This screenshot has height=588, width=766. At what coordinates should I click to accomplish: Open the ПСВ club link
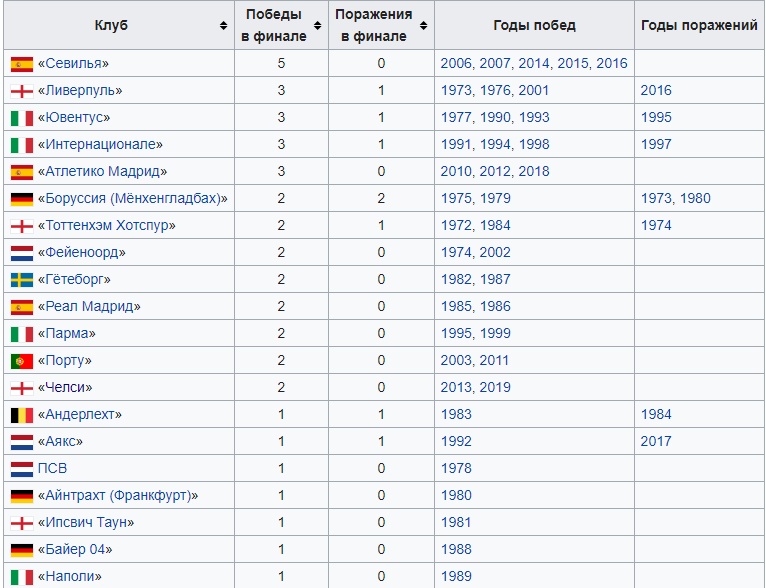coord(52,468)
